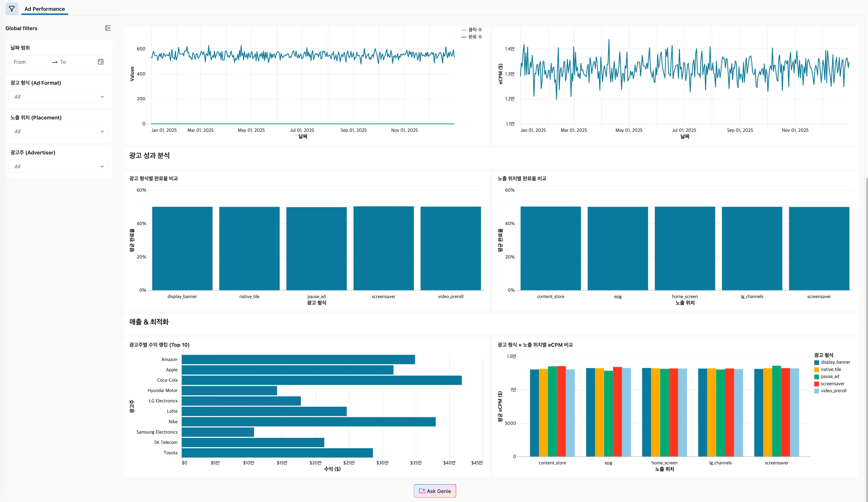The height and width of the screenshot is (502, 868).
Task: Toggle 완료 수 legend entry
Action: pyautogui.click(x=472, y=37)
